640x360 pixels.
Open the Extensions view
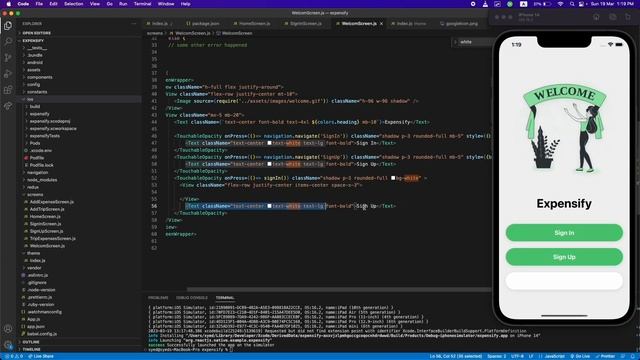point(8,90)
